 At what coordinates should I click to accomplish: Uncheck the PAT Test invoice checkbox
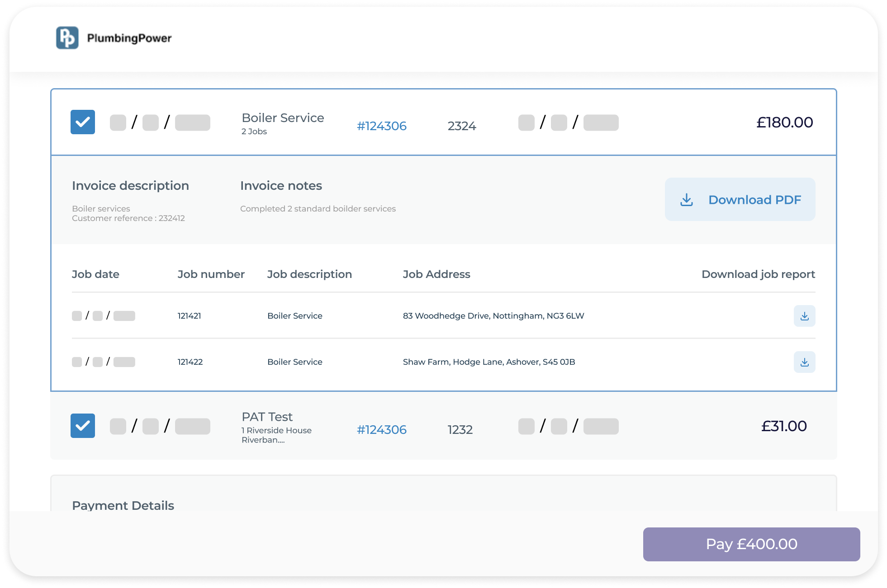coord(83,426)
